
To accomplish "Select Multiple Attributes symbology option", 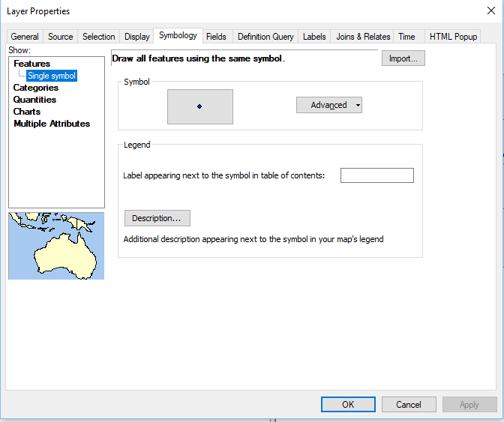I will [51, 124].
